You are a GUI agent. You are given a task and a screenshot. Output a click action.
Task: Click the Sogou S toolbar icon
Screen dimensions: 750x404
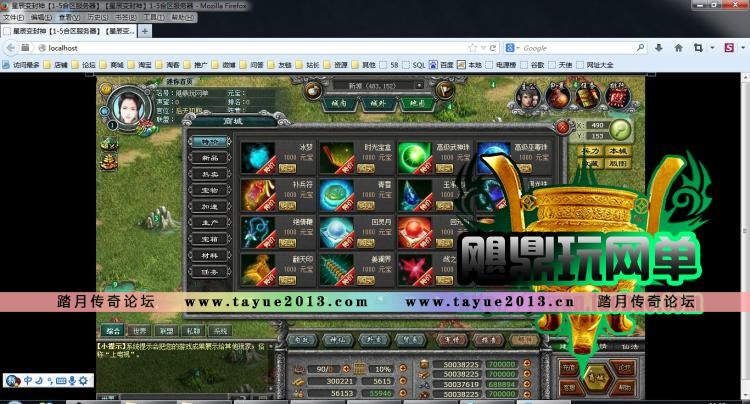[729, 48]
